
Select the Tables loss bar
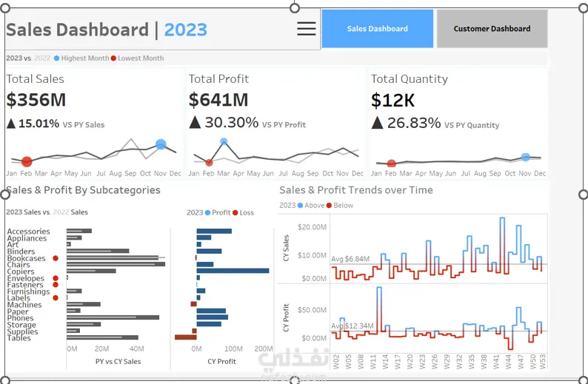pos(186,337)
